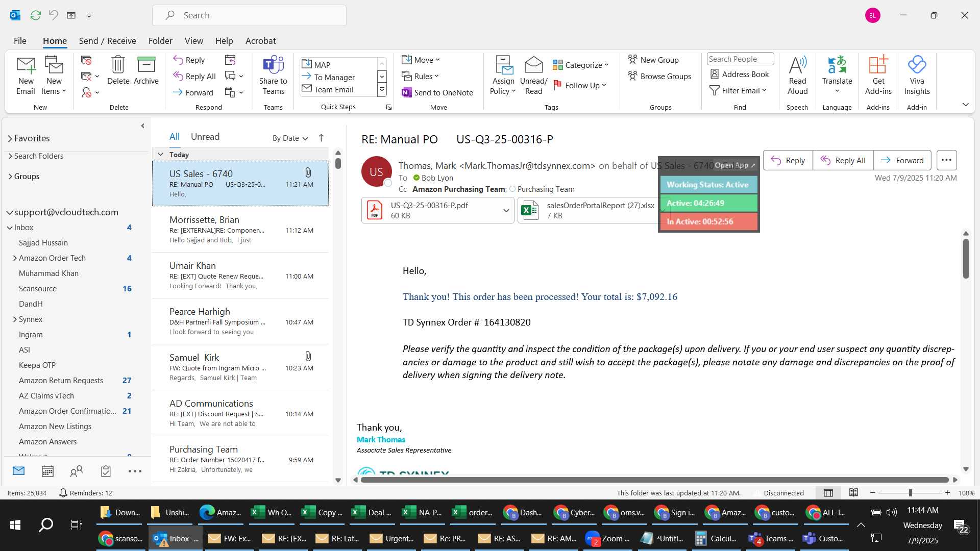Open the Morrissette, Brian email
The width and height of the screenshot is (980, 551).
coord(240,230)
